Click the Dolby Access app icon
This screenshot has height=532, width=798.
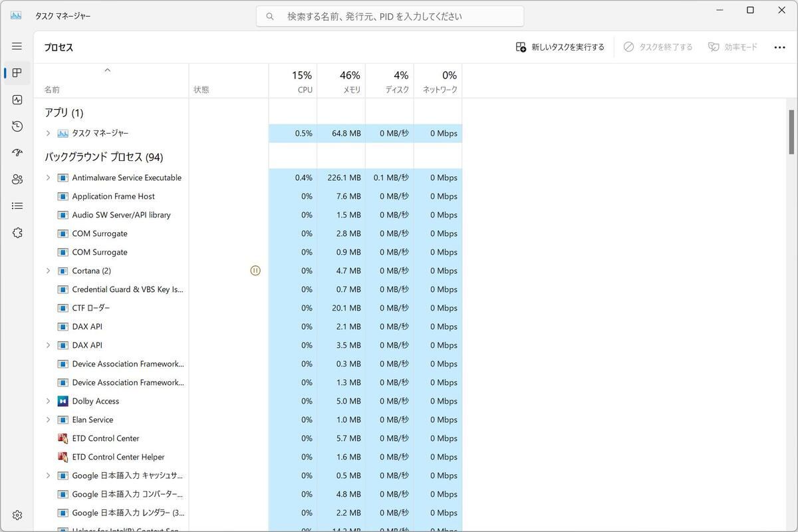coord(63,401)
